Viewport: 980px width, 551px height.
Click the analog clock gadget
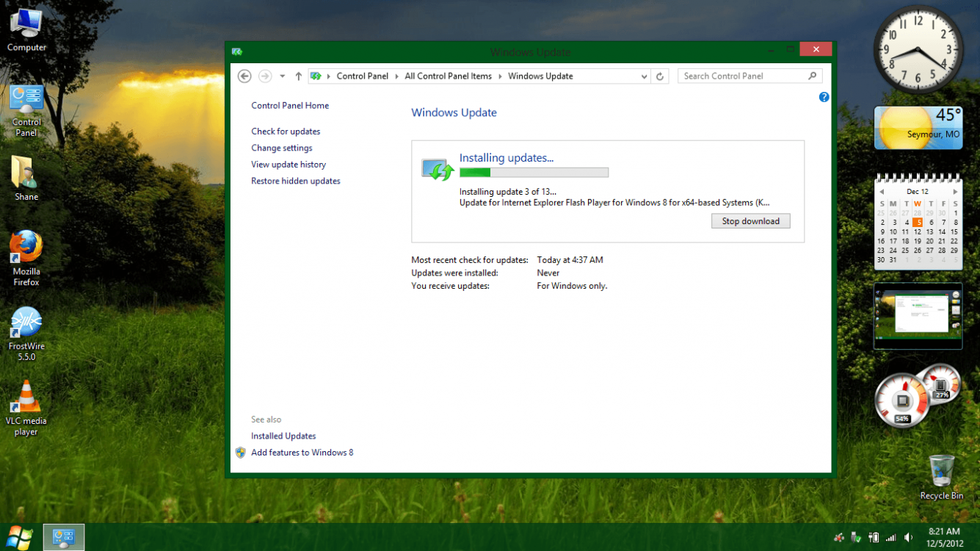[918, 50]
